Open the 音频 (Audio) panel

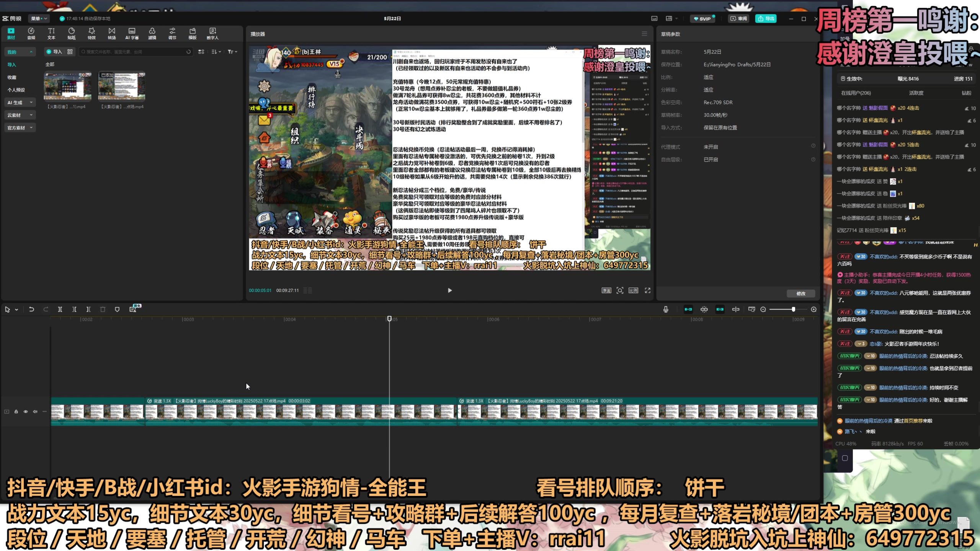click(31, 34)
